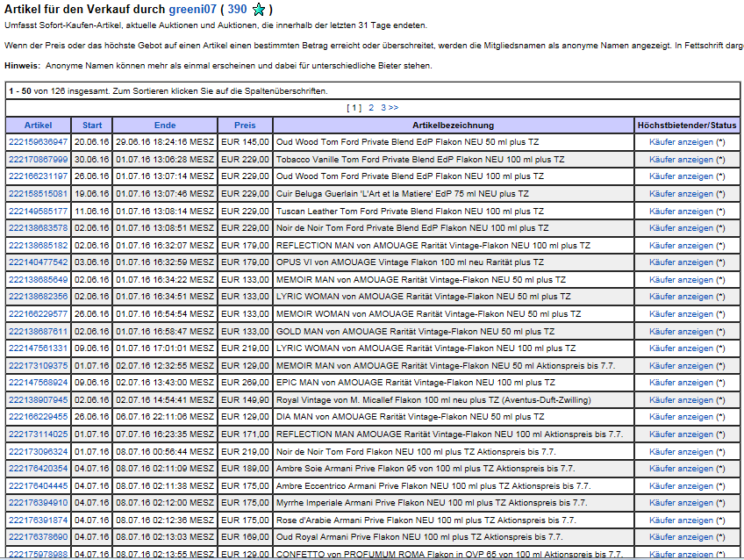Image resolution: width=744 pixels, height=560 pixels.
Task: Open item number 222166229577
Action: (39, 313)
